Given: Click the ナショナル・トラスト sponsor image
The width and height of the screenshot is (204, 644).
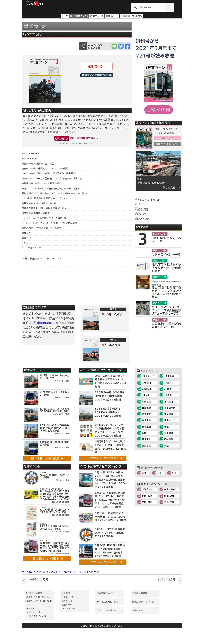Looking at the screenshot, I should coord(147,200).
